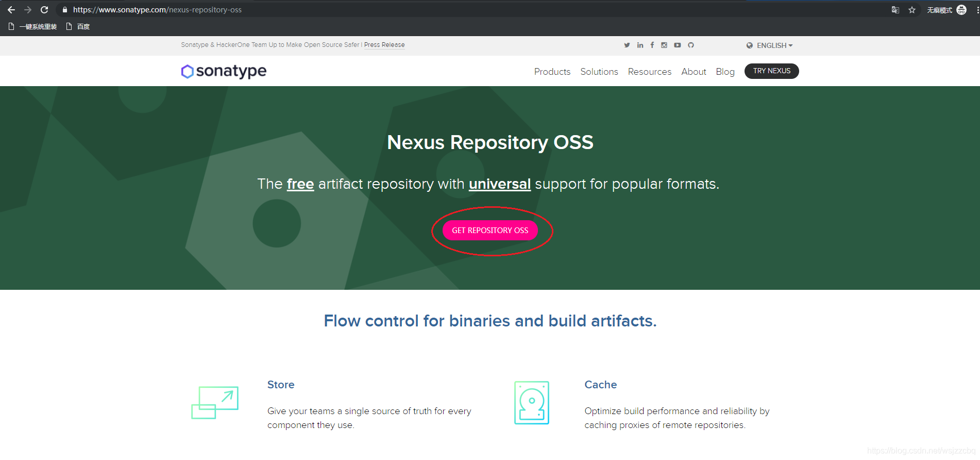
Task: Open the LinkedIn social icon
Action: (640, 45)
